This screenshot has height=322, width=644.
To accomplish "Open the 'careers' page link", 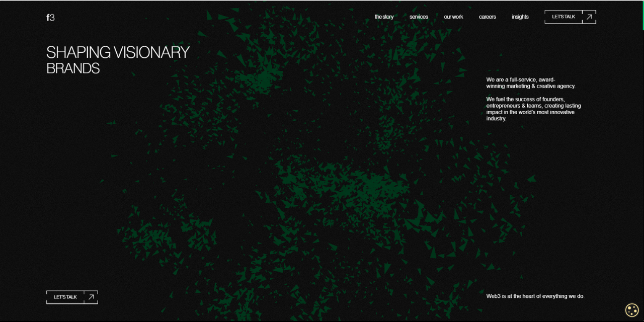I will point(487,17).
